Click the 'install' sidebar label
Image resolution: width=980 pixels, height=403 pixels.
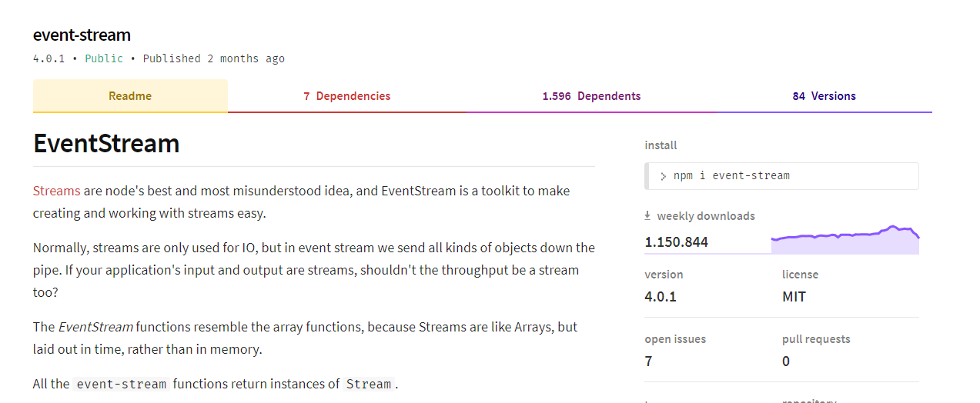coord(661,145)
